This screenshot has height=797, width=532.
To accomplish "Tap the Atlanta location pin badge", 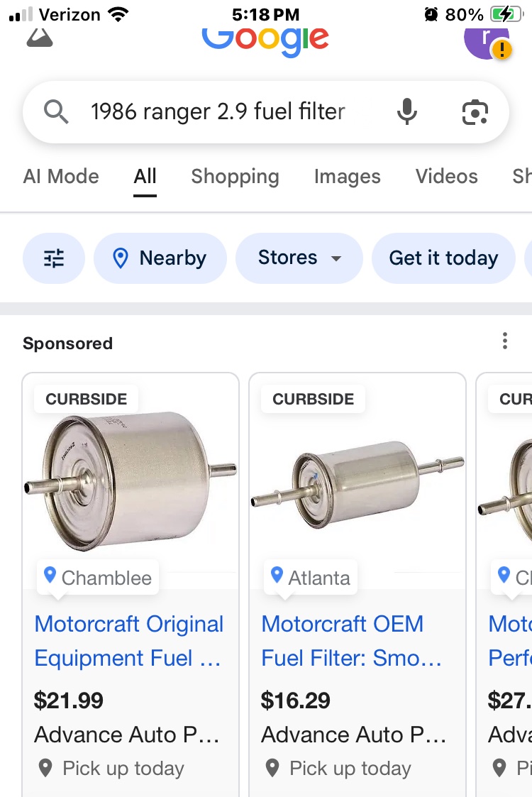I will [311, 577].
